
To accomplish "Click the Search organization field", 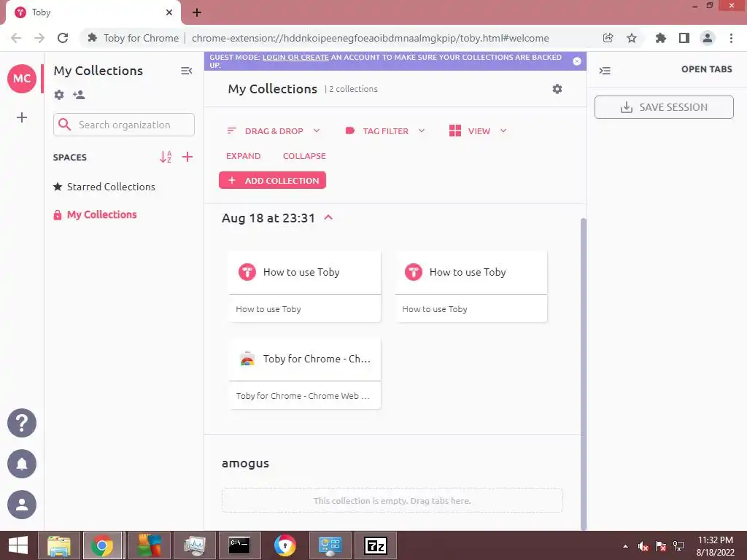I will tap(124, 125).
